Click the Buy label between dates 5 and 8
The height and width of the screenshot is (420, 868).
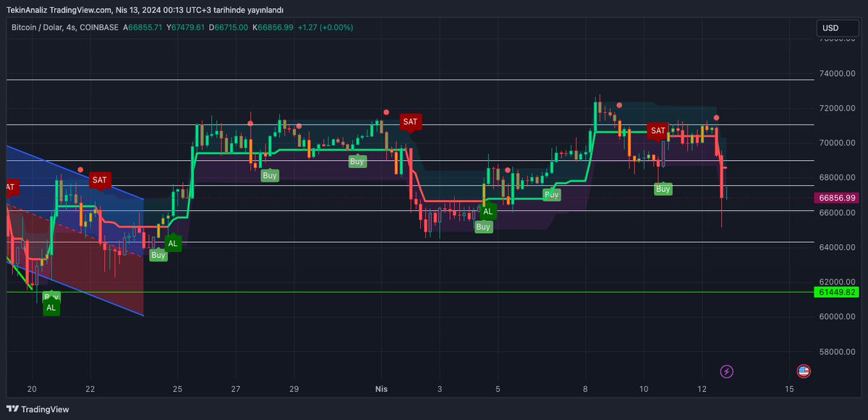tap(552, 195)
